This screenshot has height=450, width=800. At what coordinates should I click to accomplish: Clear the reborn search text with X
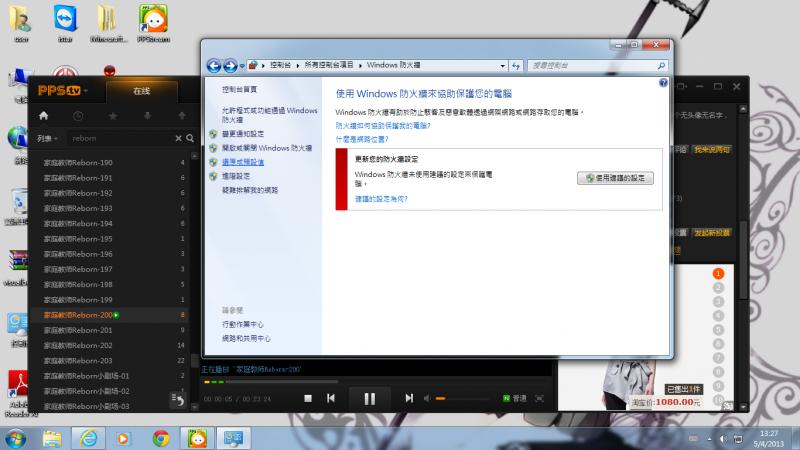click(179, 138)
